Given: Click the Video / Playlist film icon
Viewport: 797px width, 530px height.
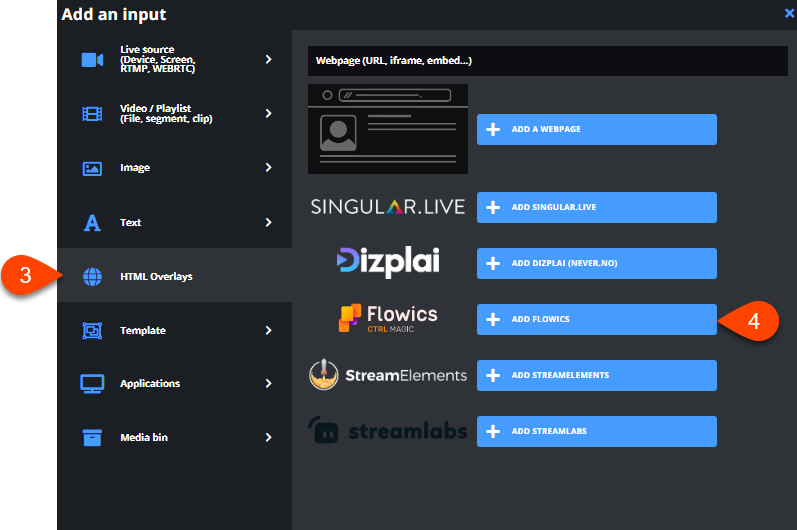Looking at the screenshot, I should click(93, 113).
